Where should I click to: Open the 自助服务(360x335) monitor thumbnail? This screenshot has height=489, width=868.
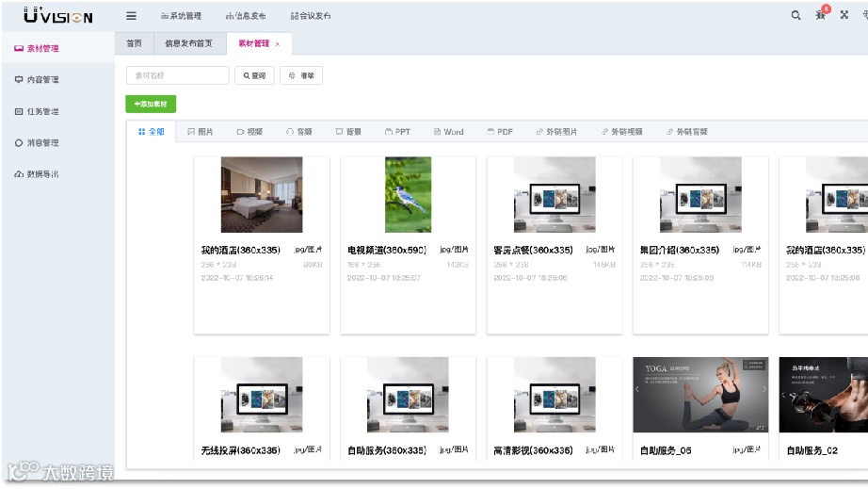[x=408, y=394]
